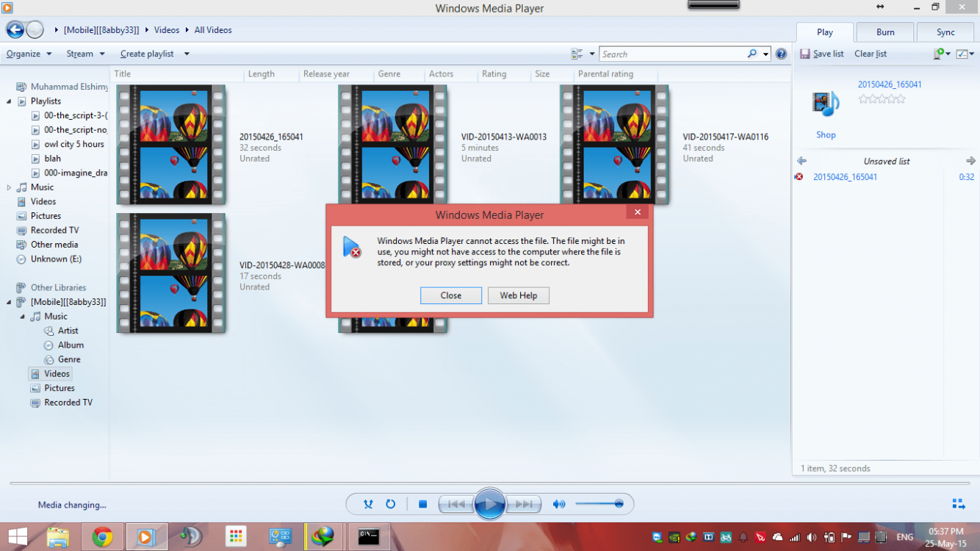Open the Command Prompt taskbar icon
Viewport: 980px width, 551px height.
point(369,537)
